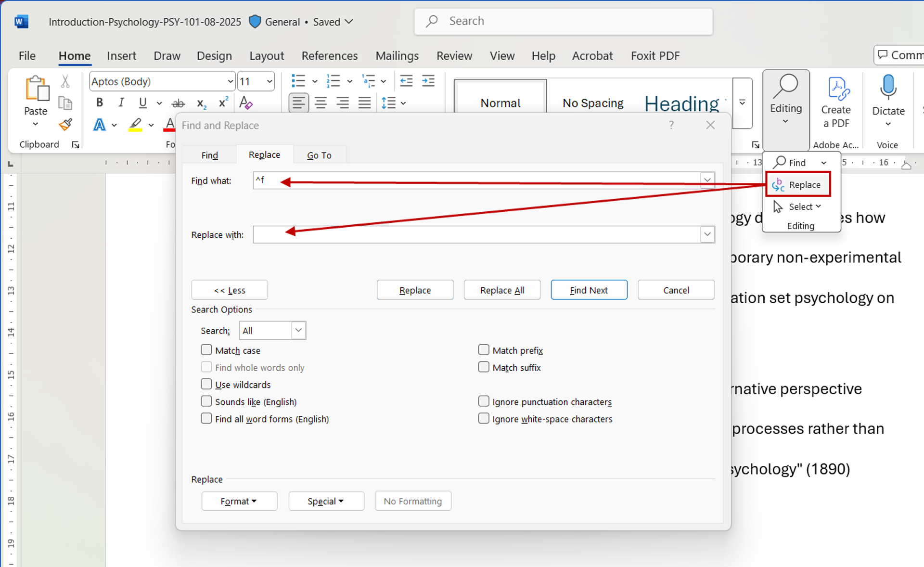Toggle the Underline icon
This screenshot has height=567, width=924.
point(142,103)
